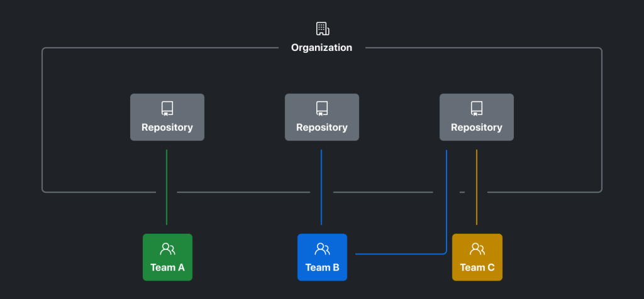Click the people icon in the green Team A box
The width and height of the screenshot is (644, 299).
167,249
